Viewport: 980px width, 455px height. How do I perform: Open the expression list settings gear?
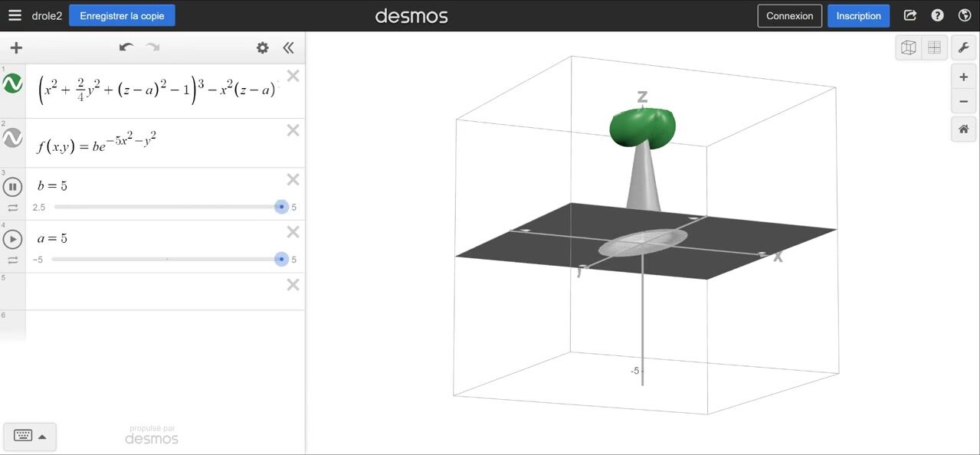(x=263, y=47)
